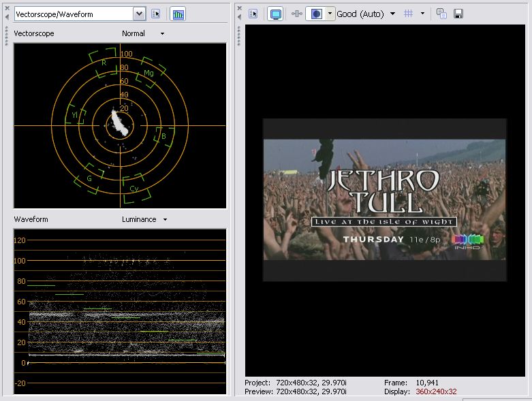532x401 pixels.
Task: Click the Luminance mode label
Action: [x=139, y=219]
